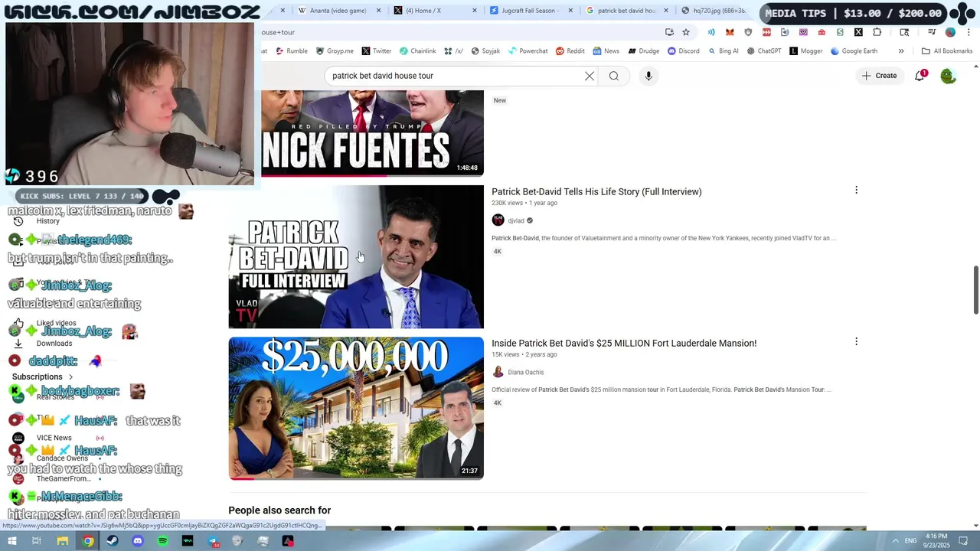Open the All Bookmarks folder
The height and width of the screenshot is (551, 980).
tap(947, 51)
